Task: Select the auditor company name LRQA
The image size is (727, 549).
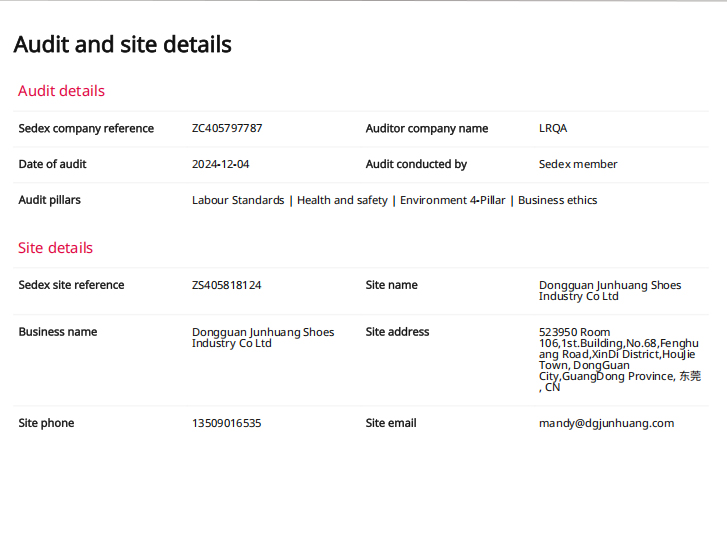Action: (553, 129)
